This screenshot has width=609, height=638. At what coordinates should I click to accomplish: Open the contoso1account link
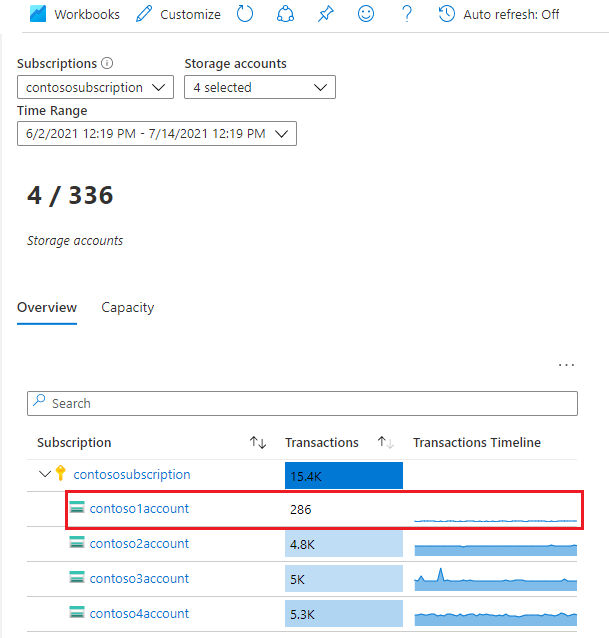coord(139,508)
